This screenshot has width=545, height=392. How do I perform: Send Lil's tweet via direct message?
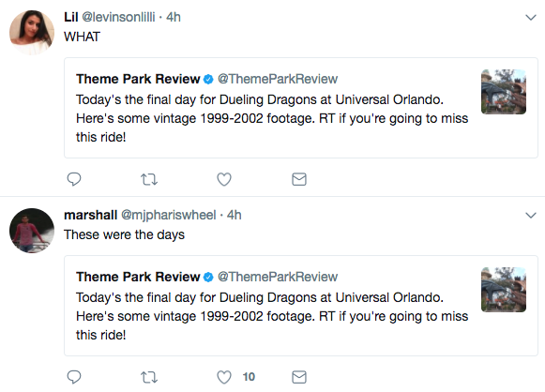(x=299, y=179)
